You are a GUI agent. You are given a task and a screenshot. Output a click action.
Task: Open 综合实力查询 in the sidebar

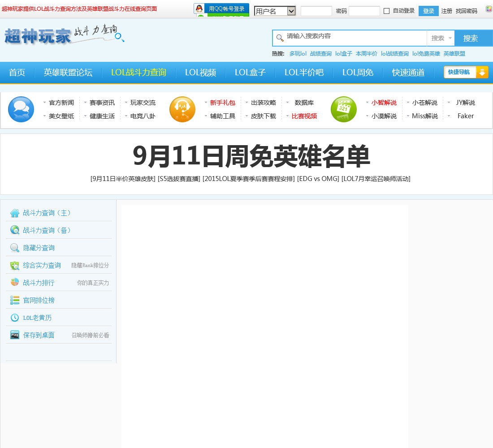pyautogui.click(x=42, y=265)
